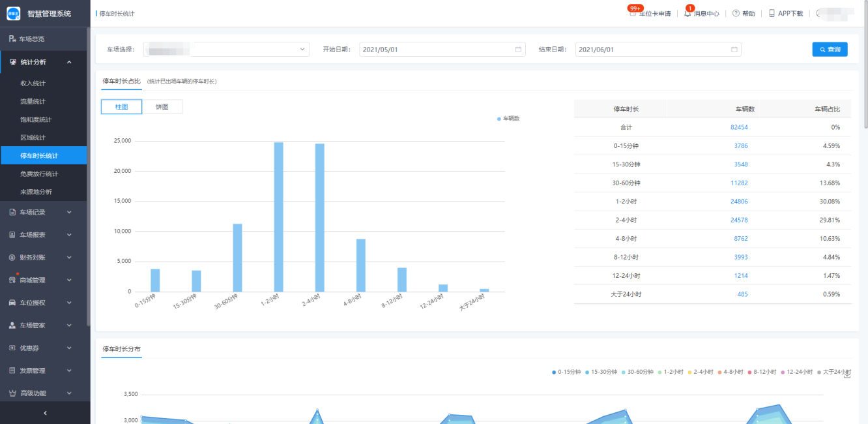Open the help question mark icon
Screen dimensions: 868x424
pyautogui.click(x=736, y=14)
